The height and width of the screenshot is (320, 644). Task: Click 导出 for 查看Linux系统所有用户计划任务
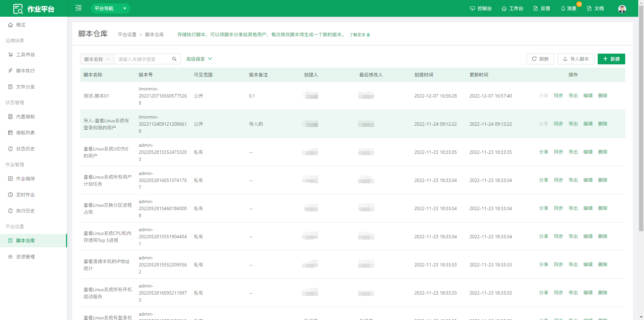coord(573,180)
